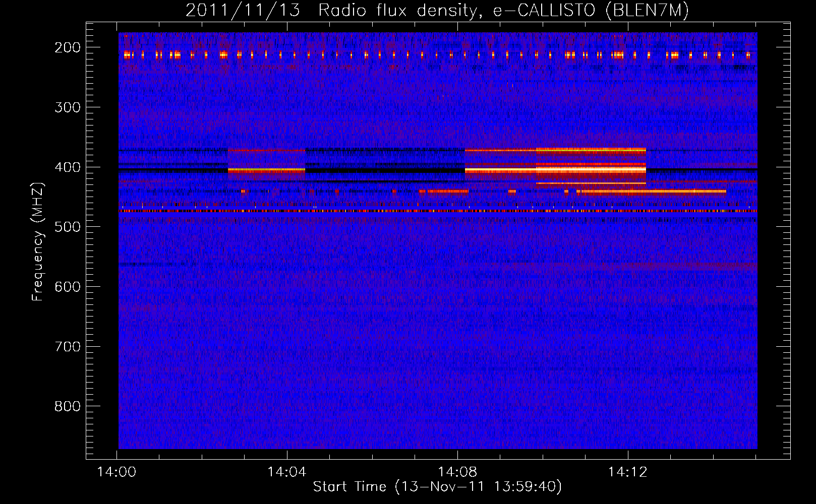Click the 'Start Time (13-Nov-11 13:59:40)' label

tap(437, 487)
